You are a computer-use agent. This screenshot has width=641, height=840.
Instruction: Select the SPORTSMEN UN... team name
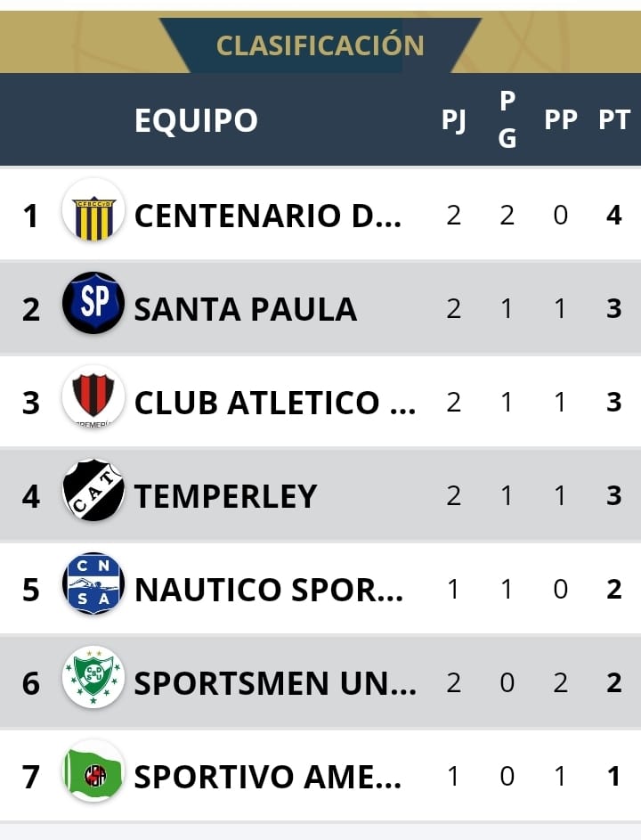coord(275,682)
